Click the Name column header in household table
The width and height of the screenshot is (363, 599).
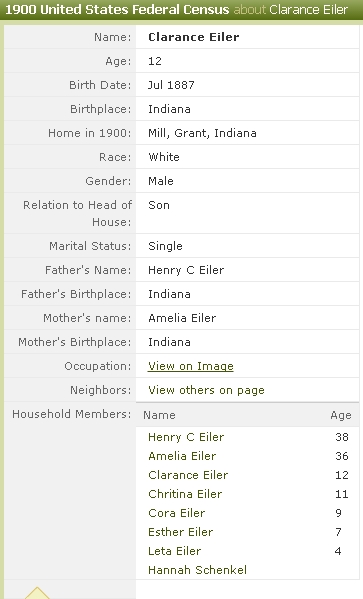(x=159, y=415)
